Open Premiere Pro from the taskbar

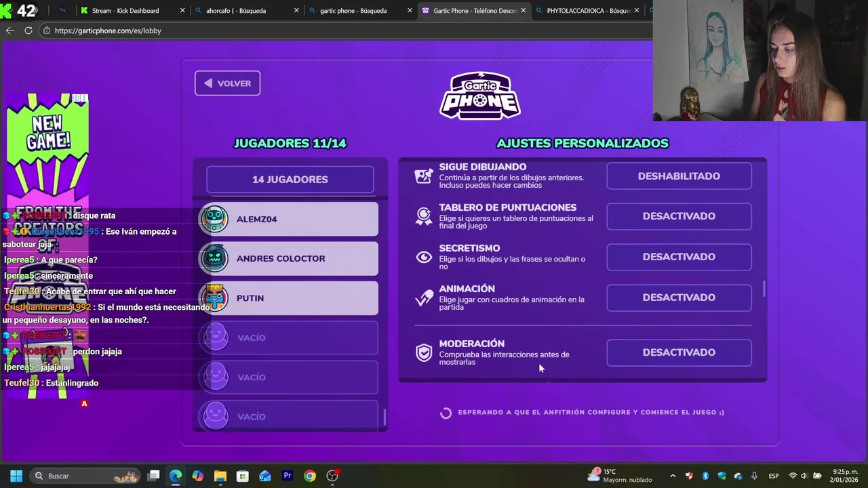tap(288, 476)
